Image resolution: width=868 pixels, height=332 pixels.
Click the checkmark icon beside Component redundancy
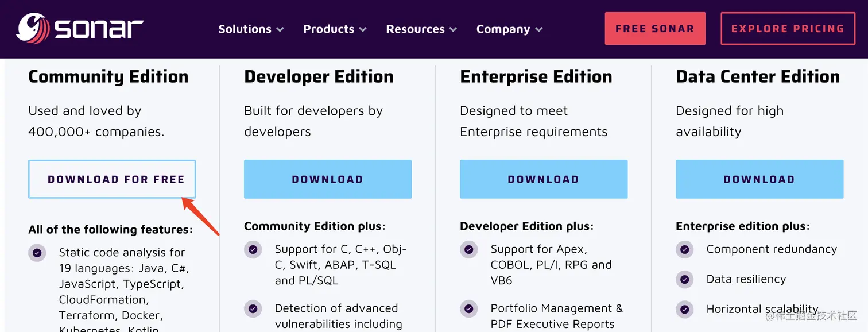coord(685,249)
